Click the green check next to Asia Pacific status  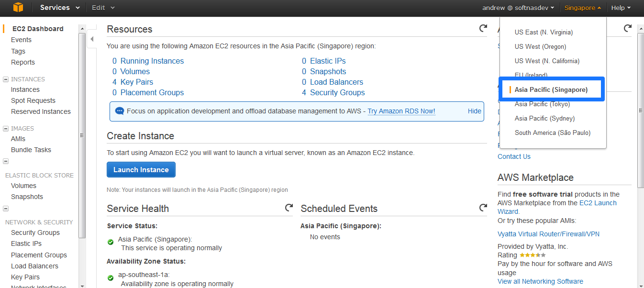tap(111, 242)
